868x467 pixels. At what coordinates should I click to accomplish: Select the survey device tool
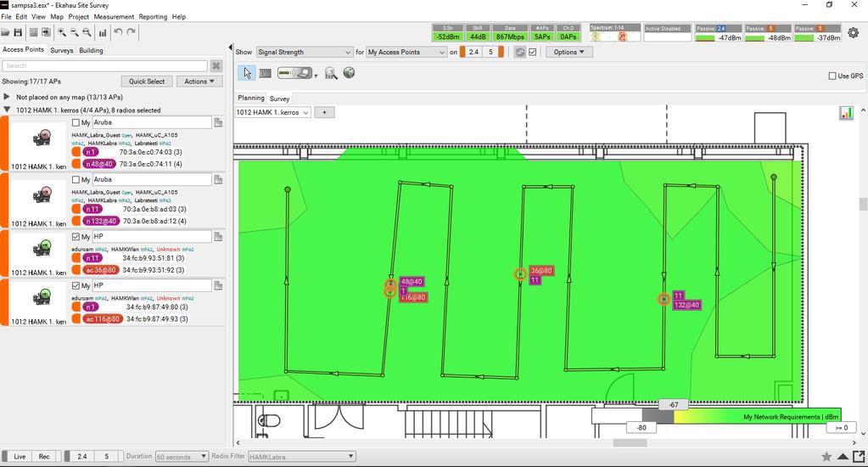pyautogui.click(x=294, y=73)
